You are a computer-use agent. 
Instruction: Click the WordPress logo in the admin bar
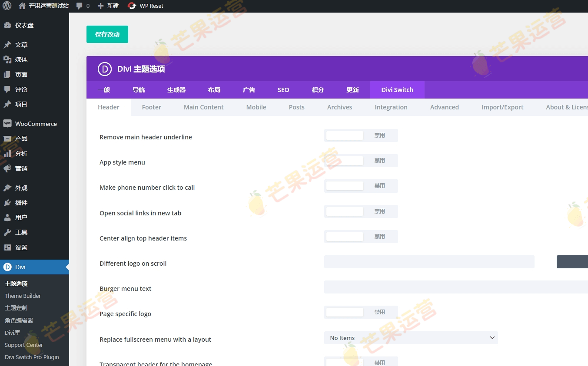[7, 6]
